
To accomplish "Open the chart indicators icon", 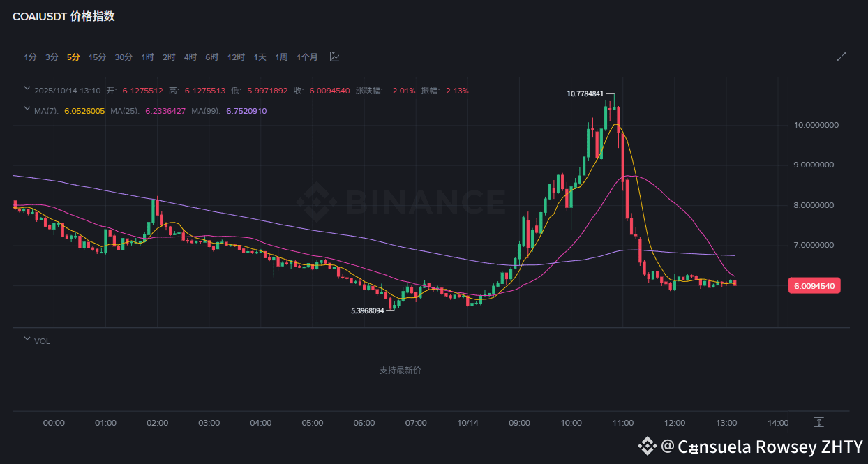I will coord(335,57).
